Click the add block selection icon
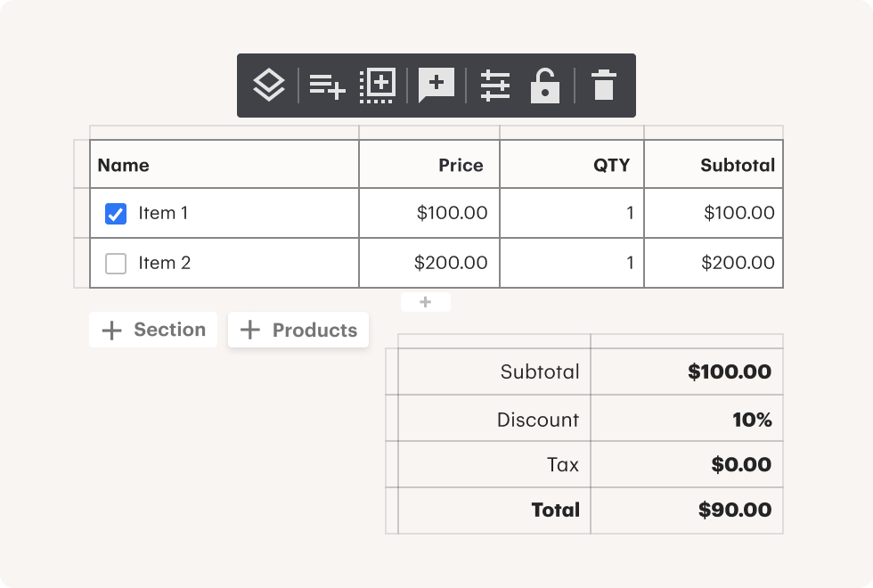This screenshot has width=873, height=588. tap(378, 86)
